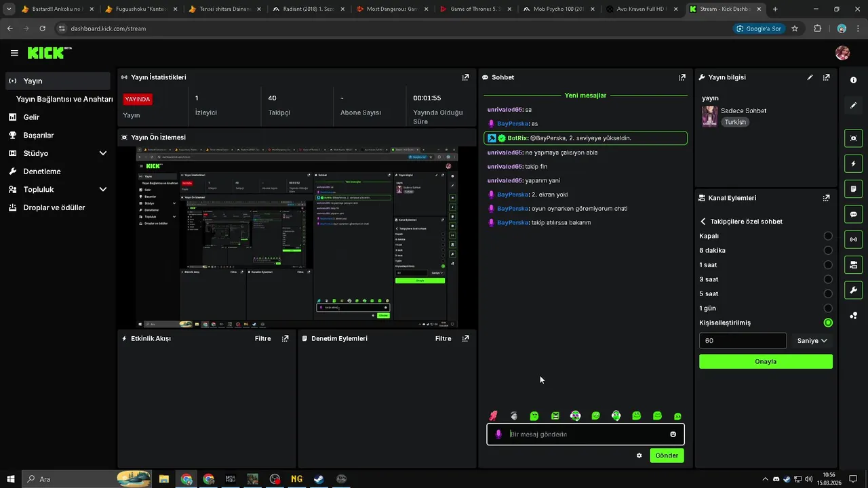The image size is (868, 488).
Task: Focus the custom duration field showing 60
Action: [x=743, y=341]
